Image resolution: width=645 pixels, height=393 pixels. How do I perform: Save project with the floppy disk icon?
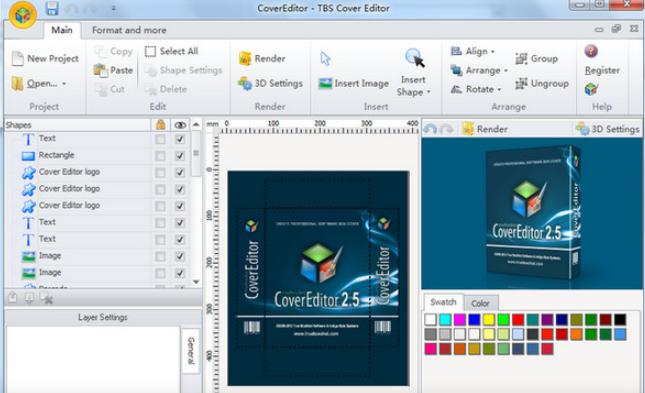tap(52, 8)
